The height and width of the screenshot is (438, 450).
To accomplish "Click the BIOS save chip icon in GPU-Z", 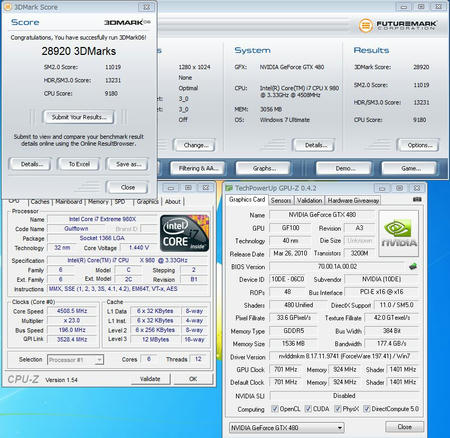I will [413, 266].
